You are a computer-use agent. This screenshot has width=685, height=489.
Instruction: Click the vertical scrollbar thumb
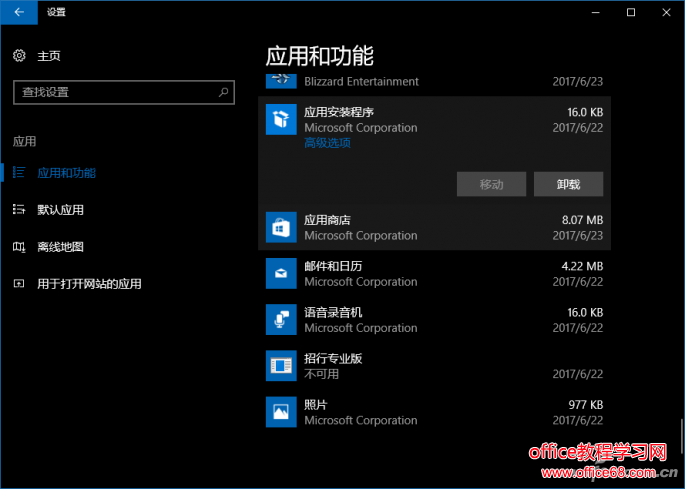682,437
